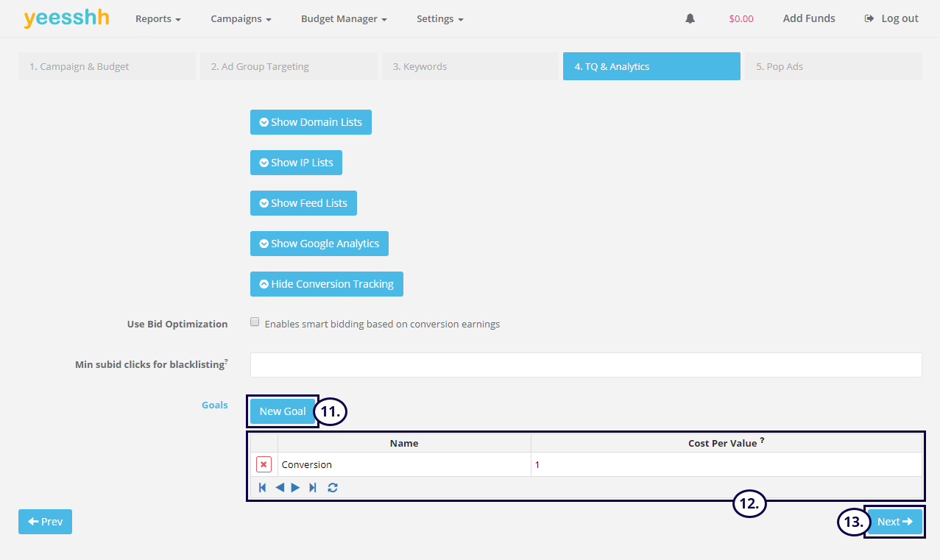Refresh the goals grid
This screenshot has height=560, width=940.
[x=333, y=487]
